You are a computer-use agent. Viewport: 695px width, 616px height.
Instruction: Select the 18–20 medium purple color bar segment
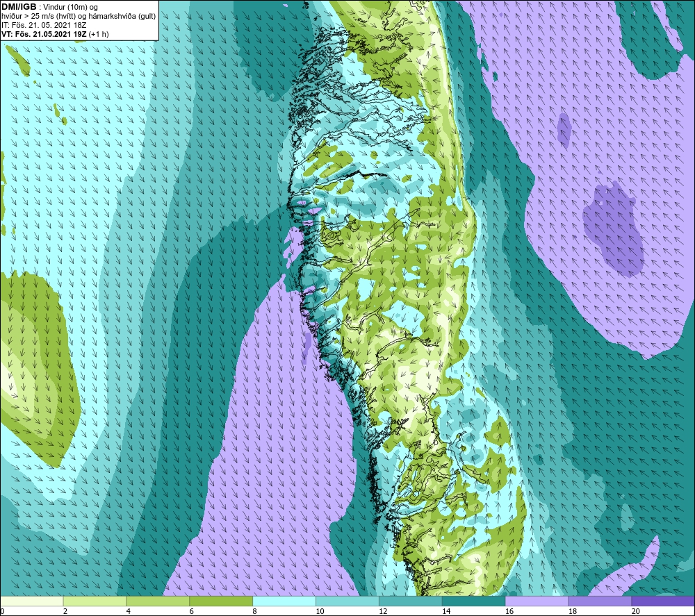pyautogui.click(x=600, y=601)
